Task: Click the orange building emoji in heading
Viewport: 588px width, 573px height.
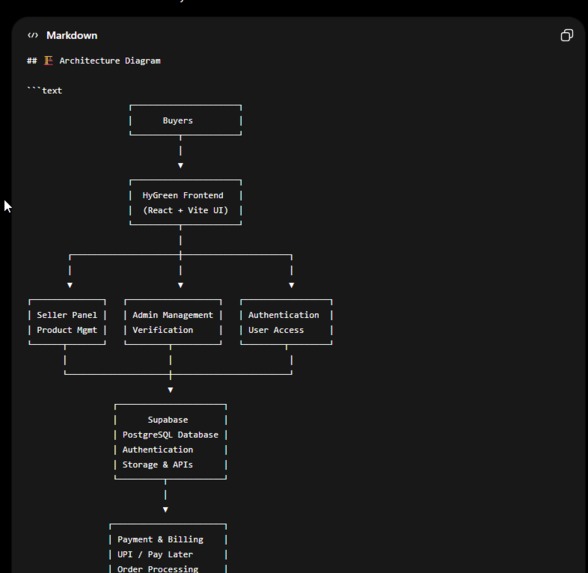Action: (x=48, y=60)
